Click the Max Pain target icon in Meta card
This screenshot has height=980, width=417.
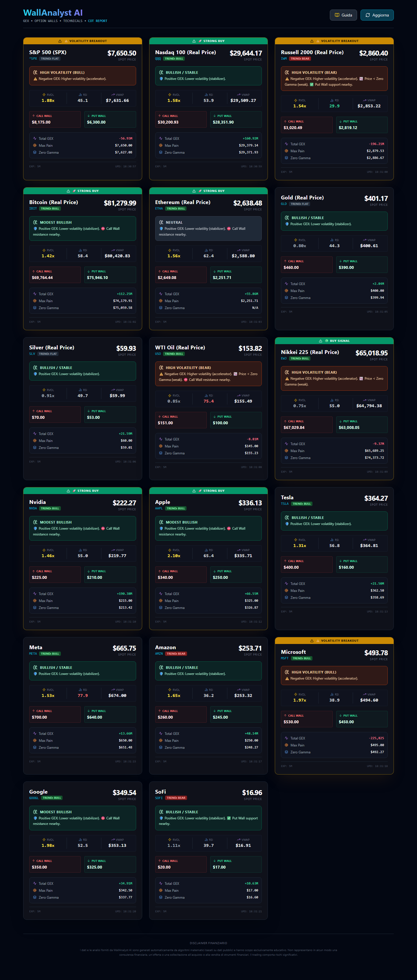pos(35,740)
